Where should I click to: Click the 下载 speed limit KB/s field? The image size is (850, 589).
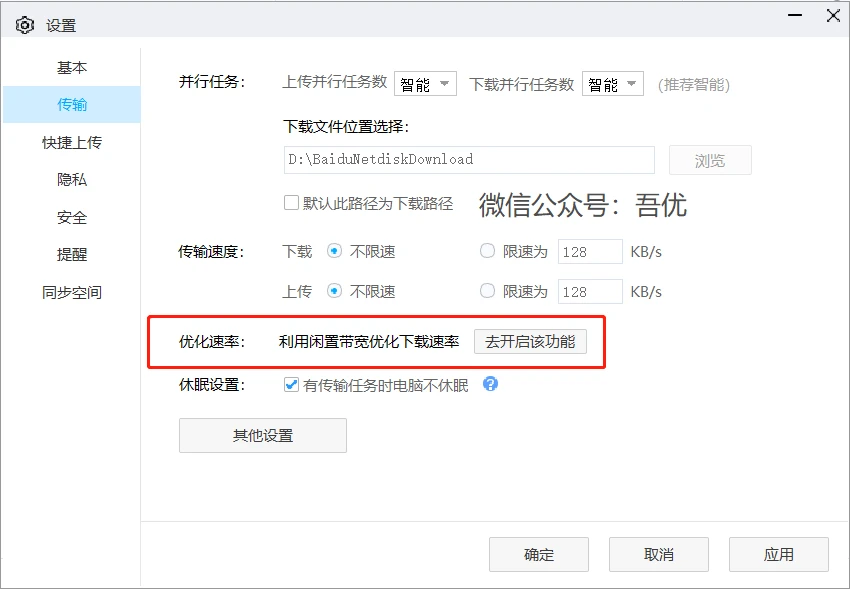click(x=590, y=251)
